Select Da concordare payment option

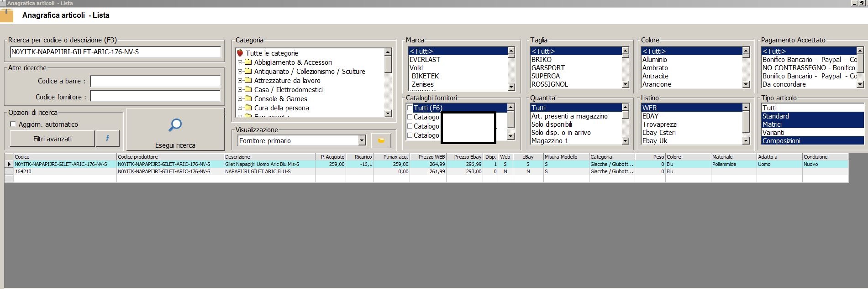(x=809, y=84)
